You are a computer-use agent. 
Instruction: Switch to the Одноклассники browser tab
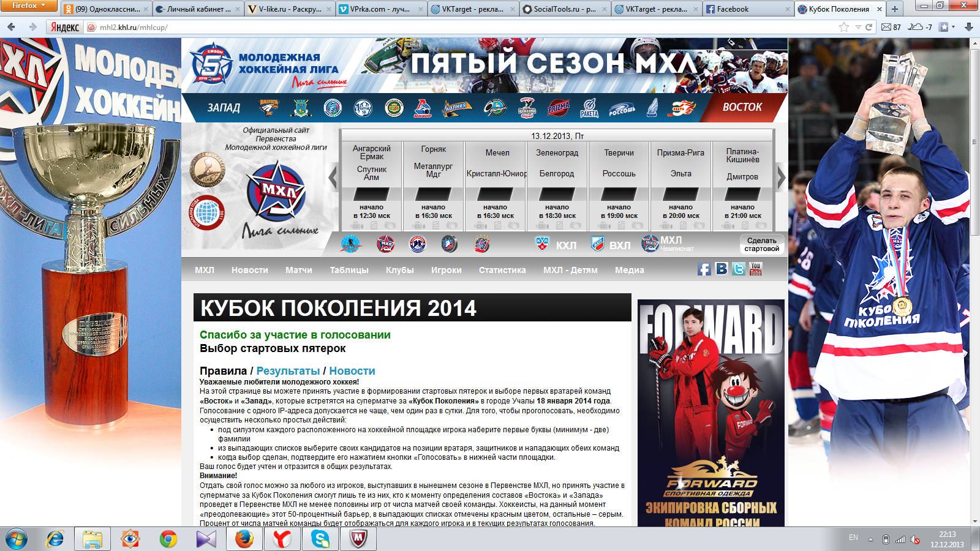[107, 9]
